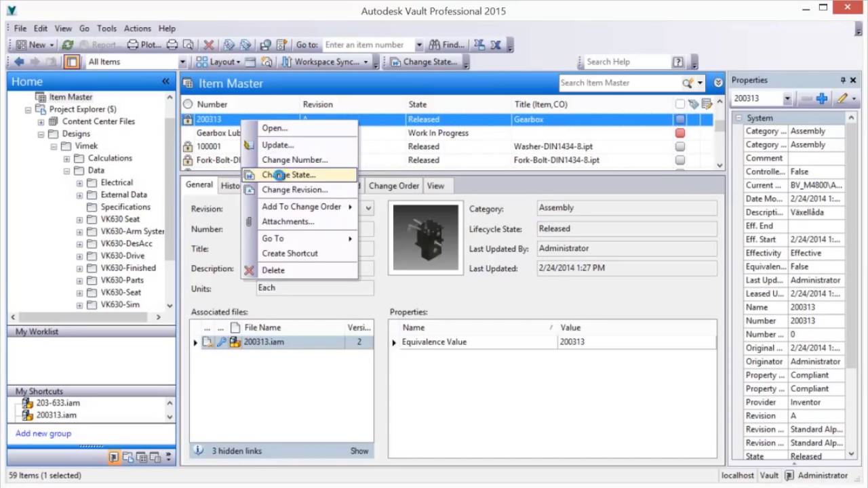Screen dimensions: 868x488
Task: Click the green Refresh icon in toolbar
Action: (68, 45)
